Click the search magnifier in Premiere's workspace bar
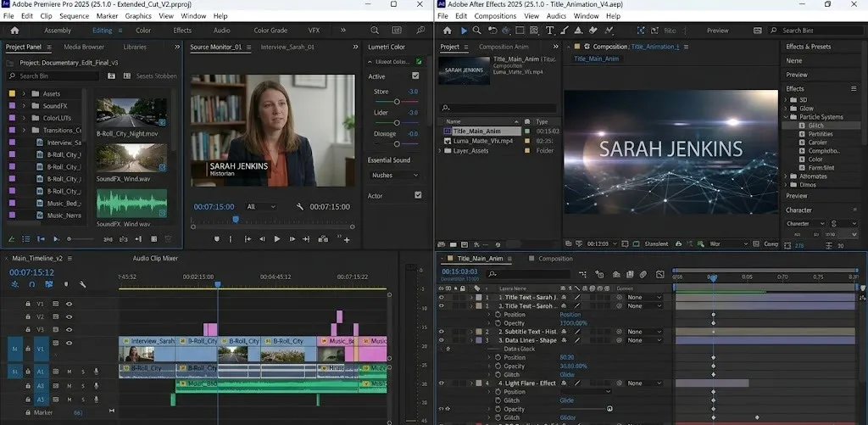The width and height of the screenshot is (868, 425). (x=375, y=31)
